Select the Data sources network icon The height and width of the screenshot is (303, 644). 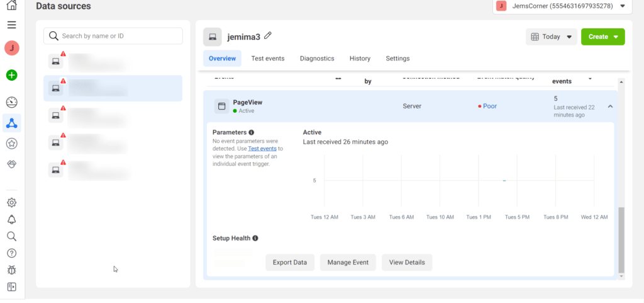[x=11, y=123]
